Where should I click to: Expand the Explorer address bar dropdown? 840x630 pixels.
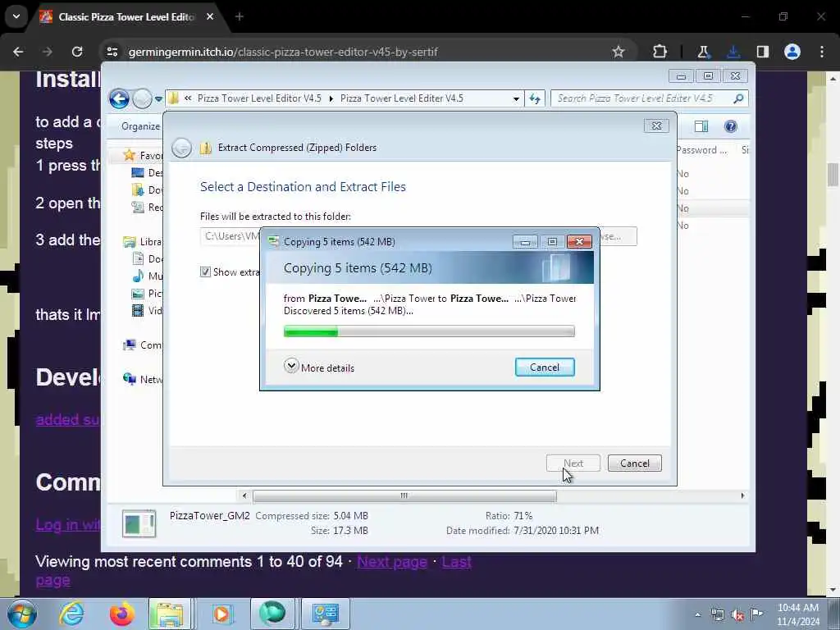tap(516, 98)
